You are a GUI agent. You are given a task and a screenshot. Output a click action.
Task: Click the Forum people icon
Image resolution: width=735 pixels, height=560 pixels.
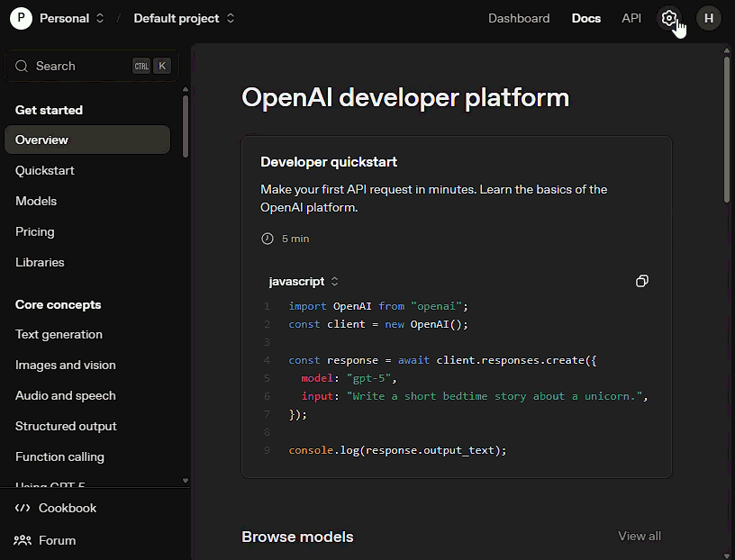[23, 540]
